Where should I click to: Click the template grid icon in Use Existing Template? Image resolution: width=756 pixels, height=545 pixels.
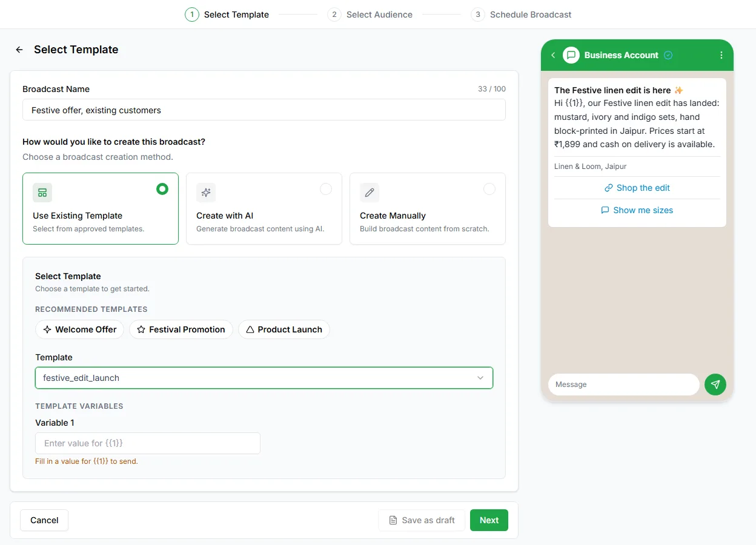(42, 193)
